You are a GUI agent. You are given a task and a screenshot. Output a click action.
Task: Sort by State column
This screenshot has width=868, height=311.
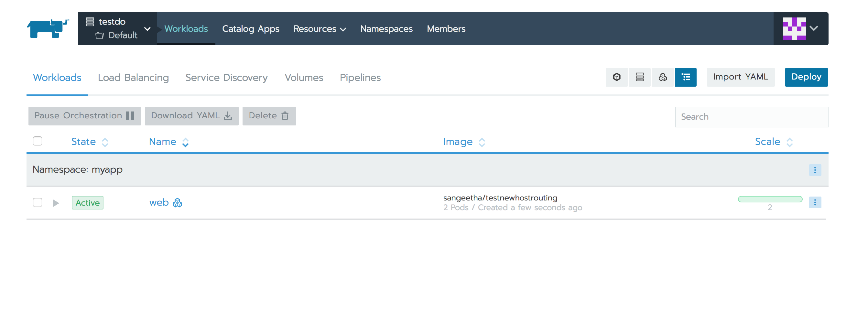click(x=90, y=142)
